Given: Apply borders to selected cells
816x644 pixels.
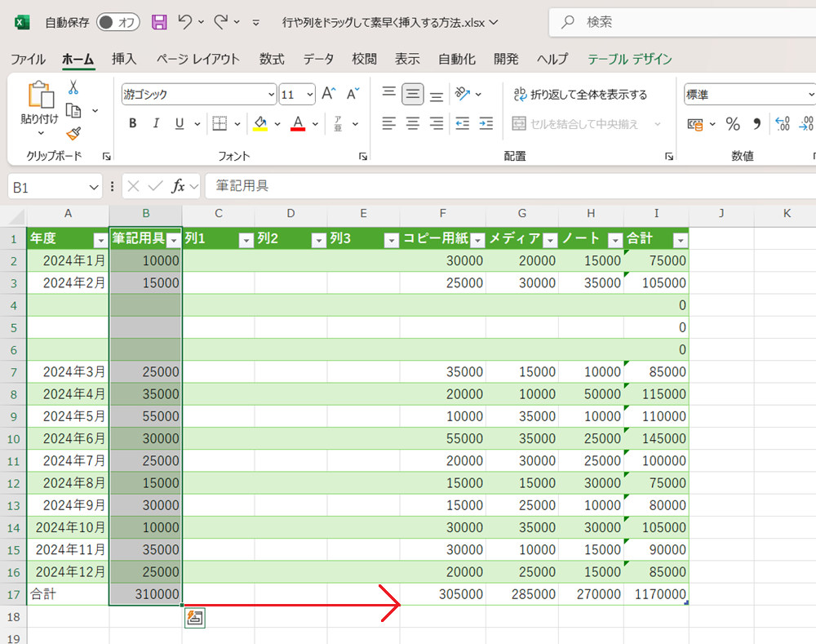Looking at the screenshot, I should tap(220, 123).
